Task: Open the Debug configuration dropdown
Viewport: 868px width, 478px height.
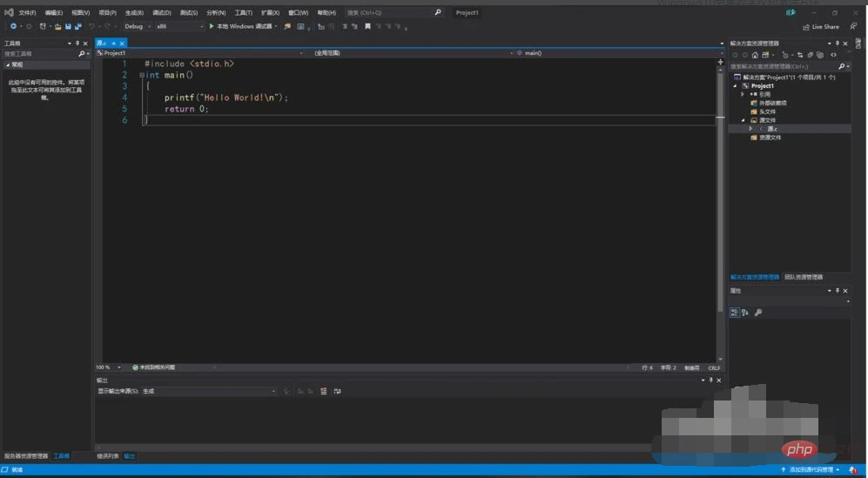Action: coord(138,26)
